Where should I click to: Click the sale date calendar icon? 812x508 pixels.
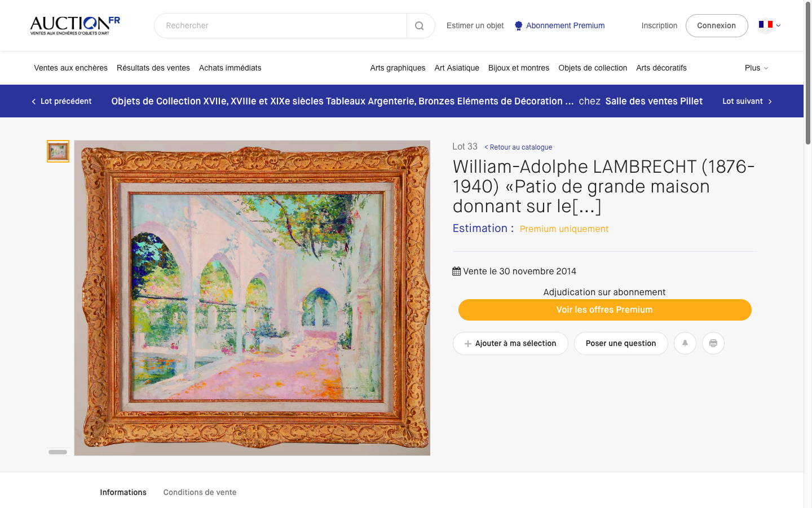pyautogui.click(x=457, y=271)
